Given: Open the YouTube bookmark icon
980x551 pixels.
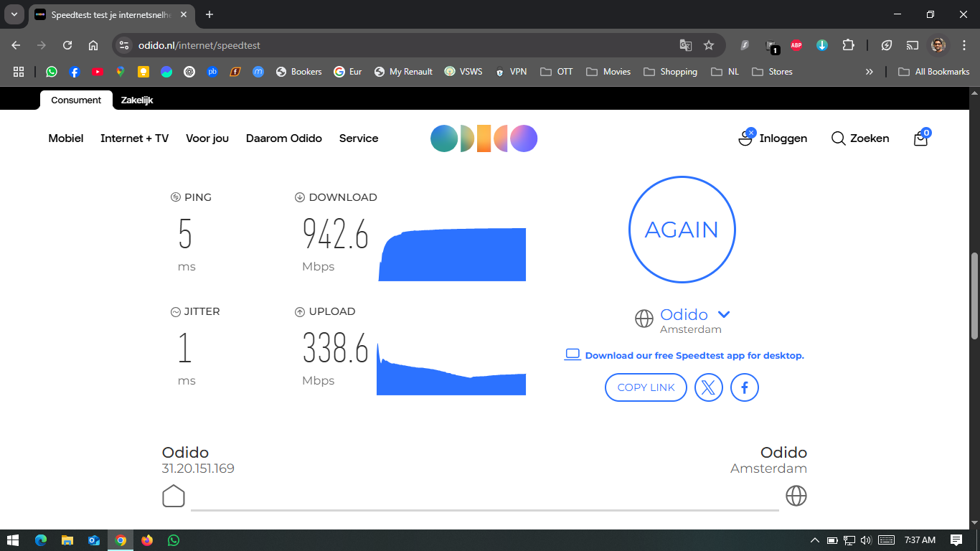Looking at the screenshot, I should click(98, 72).
